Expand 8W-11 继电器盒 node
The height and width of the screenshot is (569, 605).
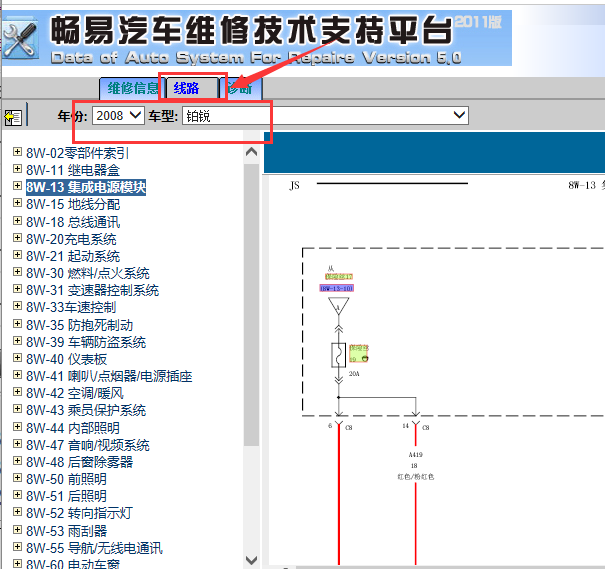(x=17, y=169)
